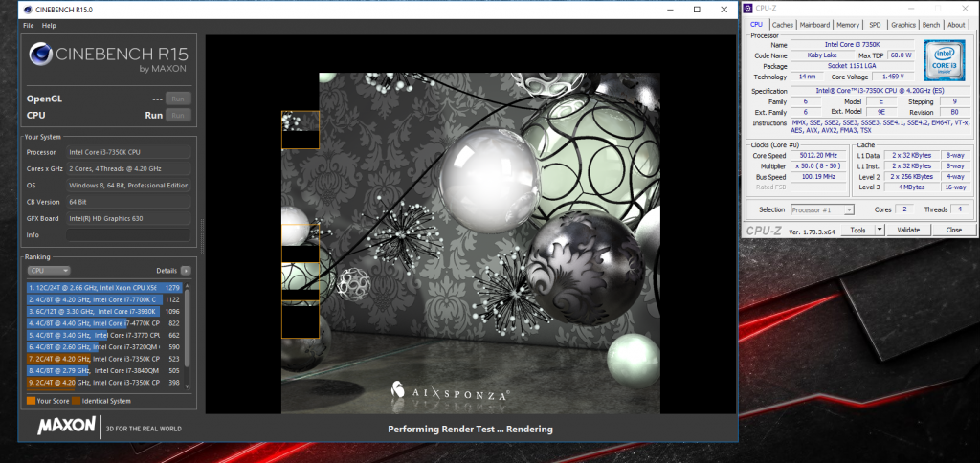980x463 pixels.
Task: Click the Code Name value Kaby Lake
Action: pos(822,55)
